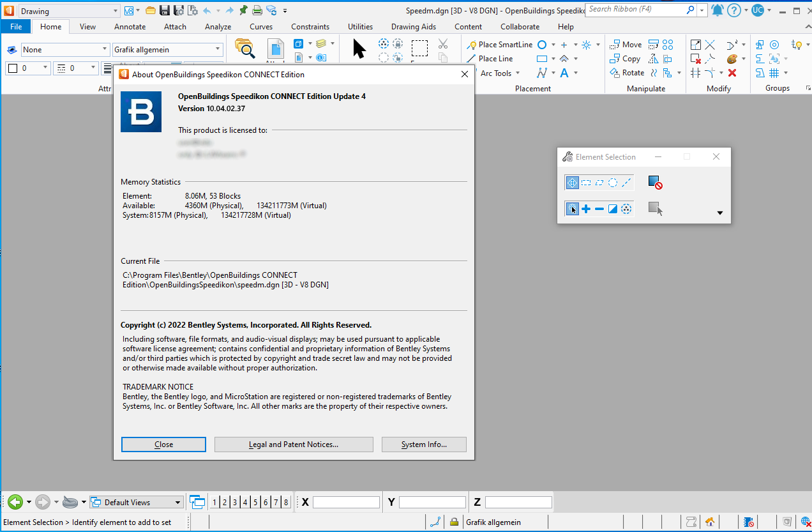Click the System Info button
Image resolution: width=812 pixels, height=532 pixels.
pyautogui.click(x=424, y=445)
